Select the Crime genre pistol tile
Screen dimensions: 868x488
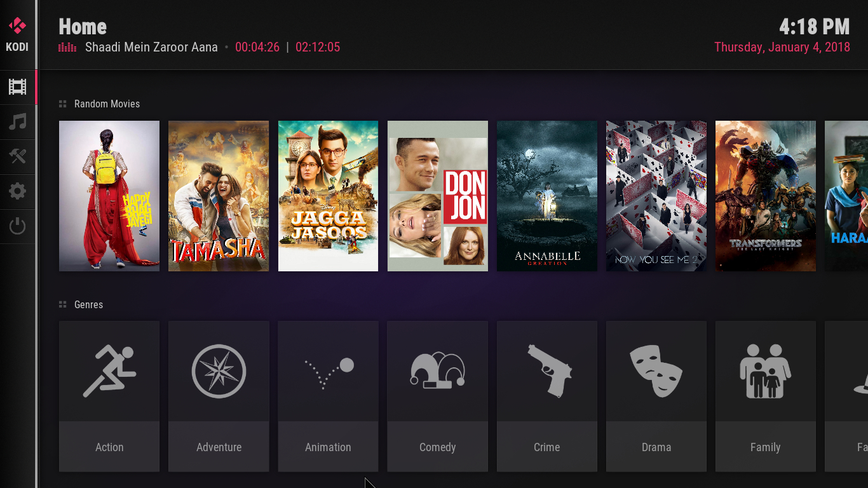(x=547, y=396)
